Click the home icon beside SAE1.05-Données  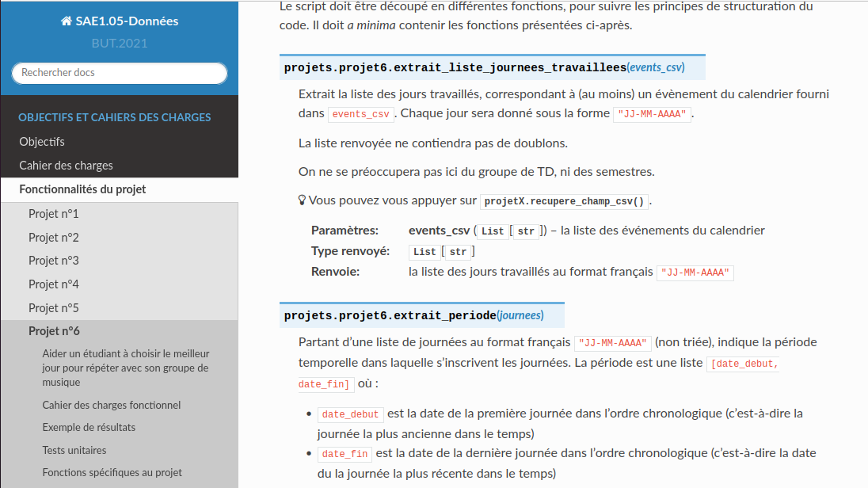(x=67, y=21)
